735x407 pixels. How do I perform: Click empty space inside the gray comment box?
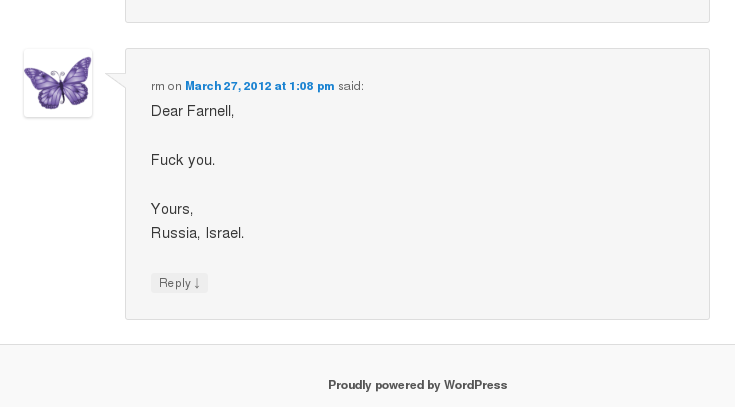point(500,200)
